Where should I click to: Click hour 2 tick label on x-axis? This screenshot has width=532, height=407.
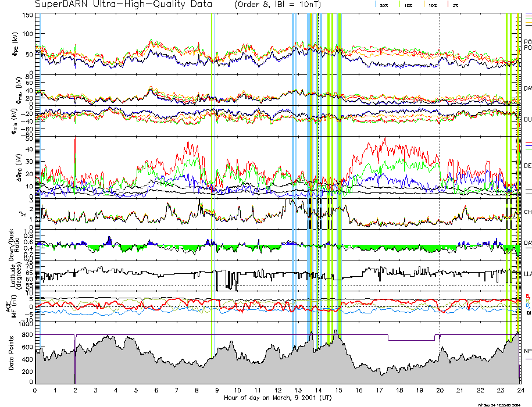click(76, 390)
